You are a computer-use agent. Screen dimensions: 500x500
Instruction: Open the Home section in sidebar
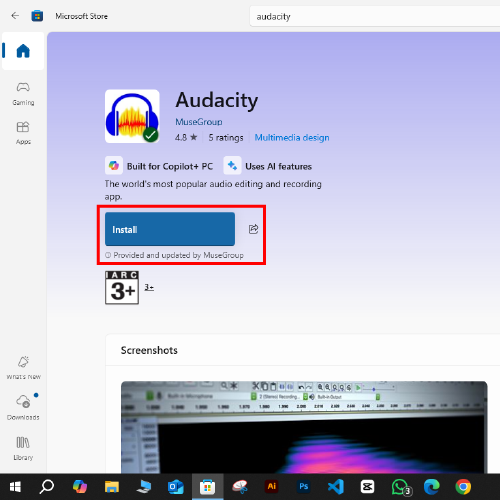(23, 51)
